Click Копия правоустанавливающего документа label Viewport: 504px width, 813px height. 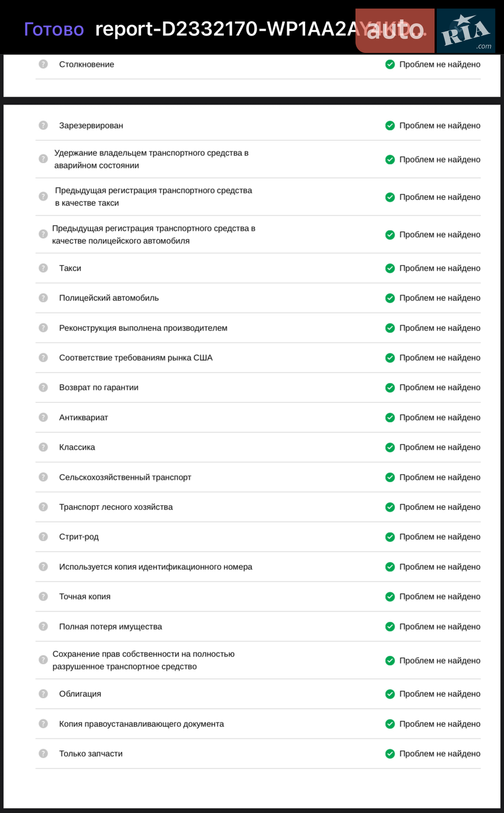click(x=141, y=724)
